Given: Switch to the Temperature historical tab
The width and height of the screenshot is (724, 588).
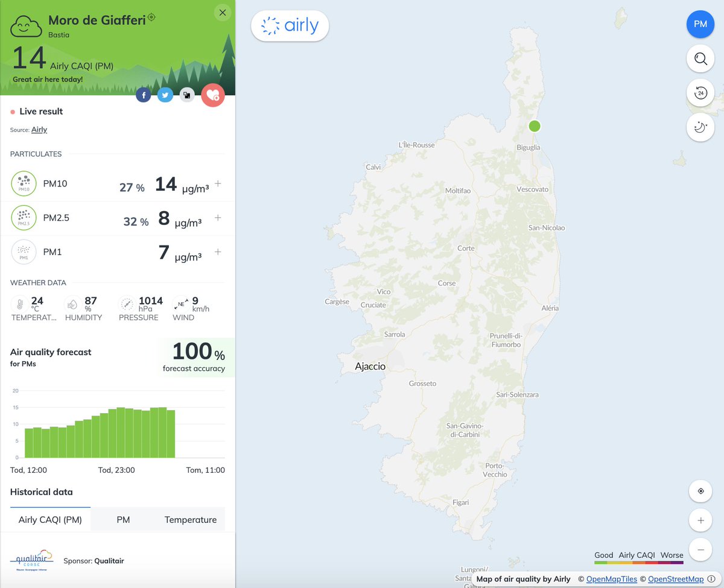Looking at the screenshot, I should tap(191, 519).
